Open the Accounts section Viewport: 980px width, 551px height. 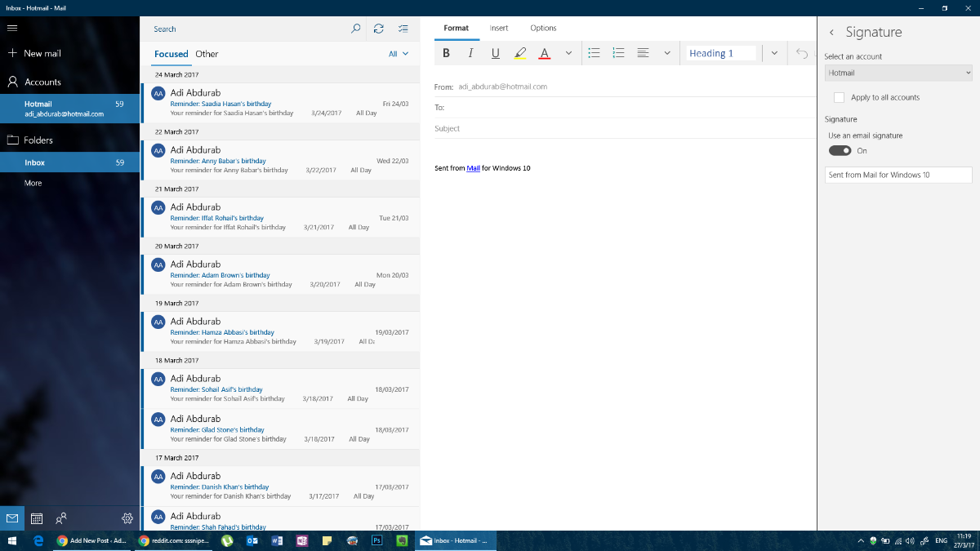(x=33, y=82)
